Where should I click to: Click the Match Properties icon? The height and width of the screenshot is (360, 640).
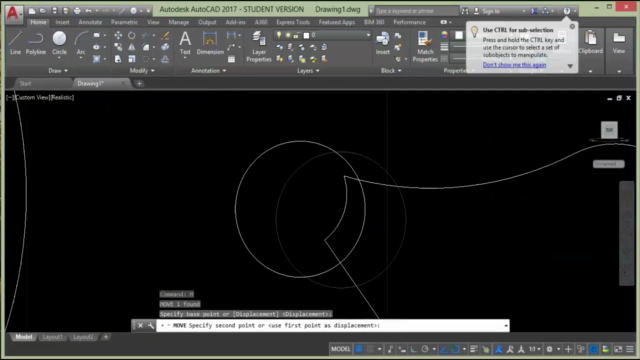[425, 47]
